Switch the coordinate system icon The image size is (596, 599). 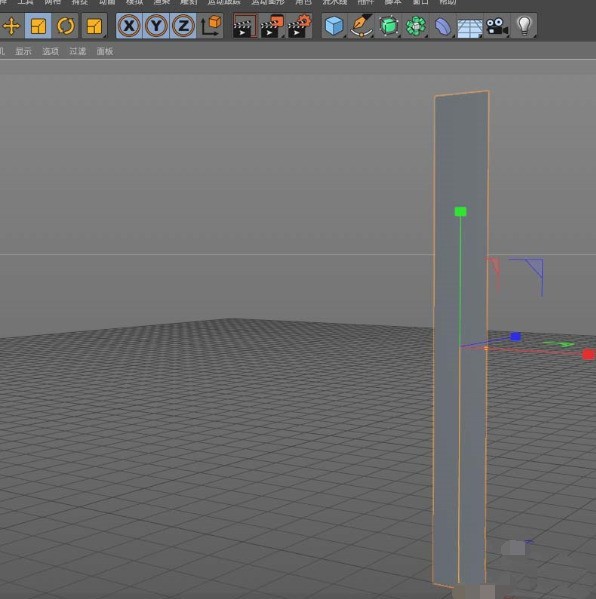[211, 26]
